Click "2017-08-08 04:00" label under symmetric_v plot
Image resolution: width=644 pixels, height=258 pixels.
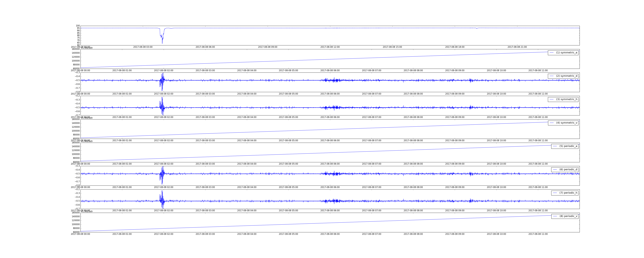coord(247,140)
